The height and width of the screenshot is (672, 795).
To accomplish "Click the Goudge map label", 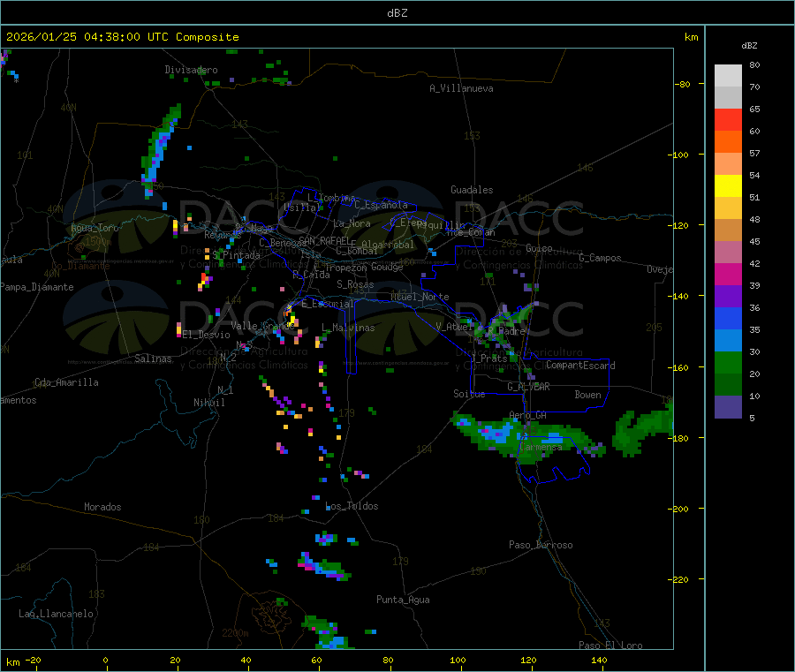I will [388, 267].
